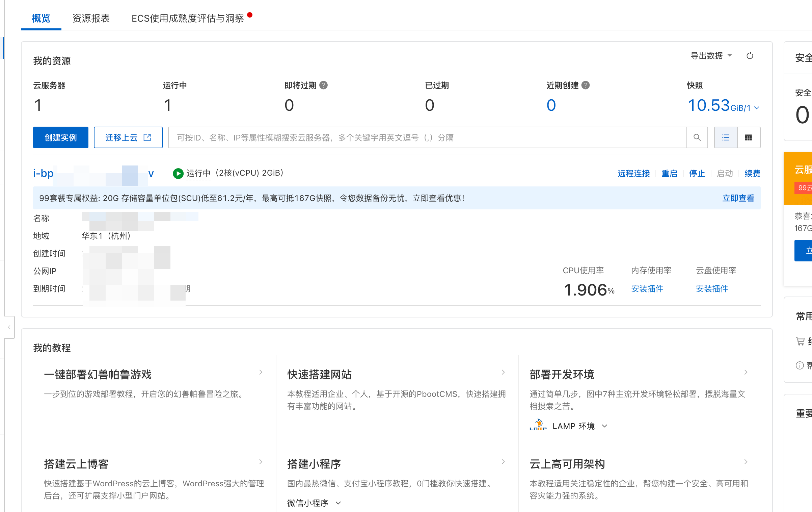
Task: Open the 快速搭建网站 tutorial arrow
Action: pos(503,372)
